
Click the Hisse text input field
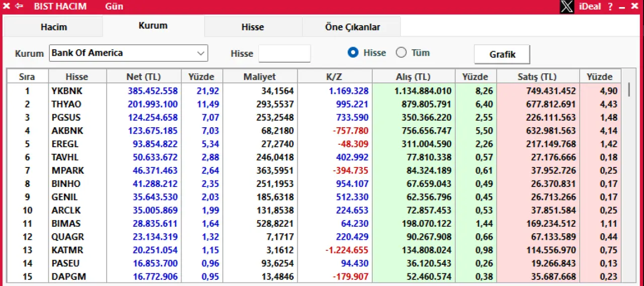(x=284, y=53)
